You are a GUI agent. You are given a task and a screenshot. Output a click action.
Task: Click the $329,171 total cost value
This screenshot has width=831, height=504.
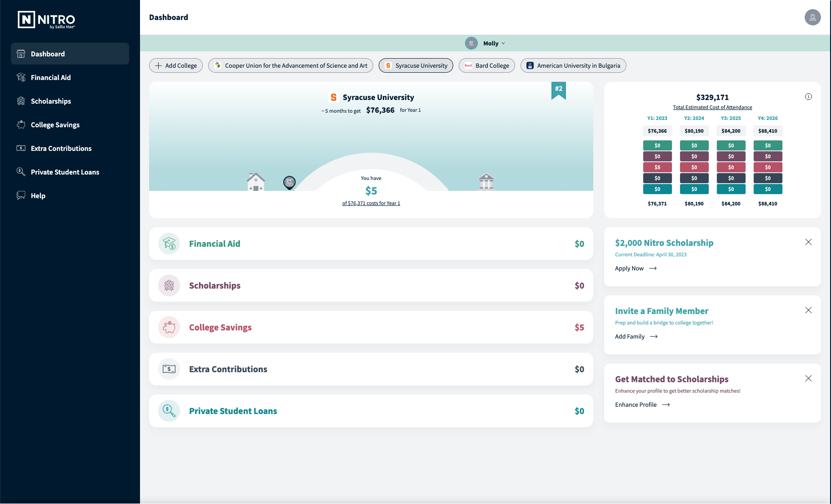click(712, 97)
